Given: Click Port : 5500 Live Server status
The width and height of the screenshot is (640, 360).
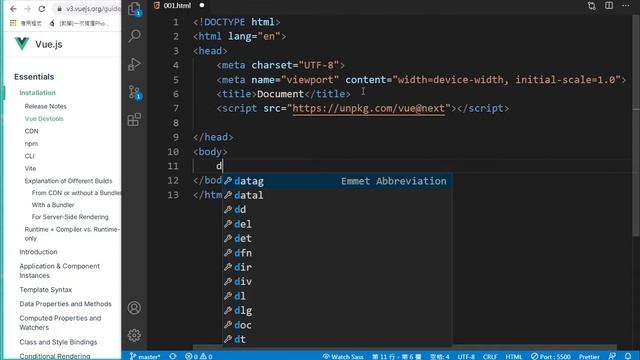Looking at the screenshot, I should (x=551, y=356).
